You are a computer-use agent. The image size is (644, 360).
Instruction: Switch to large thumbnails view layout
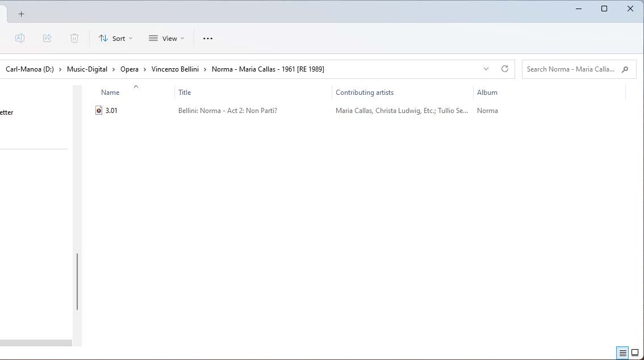click(x=635, y=353)
